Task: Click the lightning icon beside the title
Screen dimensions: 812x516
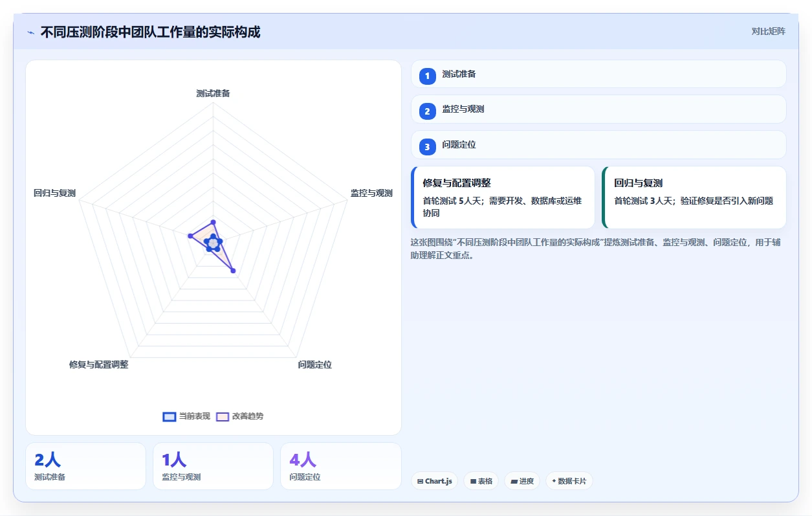Action: (x=30, y=32)
